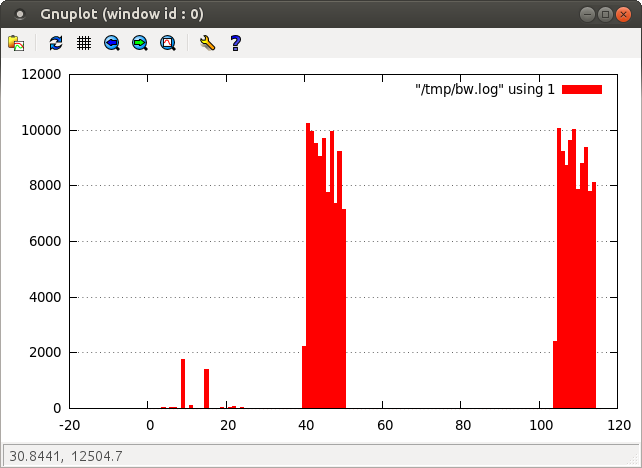Apply the next zoom settings
The width and height of the screenshot is (642, 468).
pyautogui.click(x=140, y=43)
